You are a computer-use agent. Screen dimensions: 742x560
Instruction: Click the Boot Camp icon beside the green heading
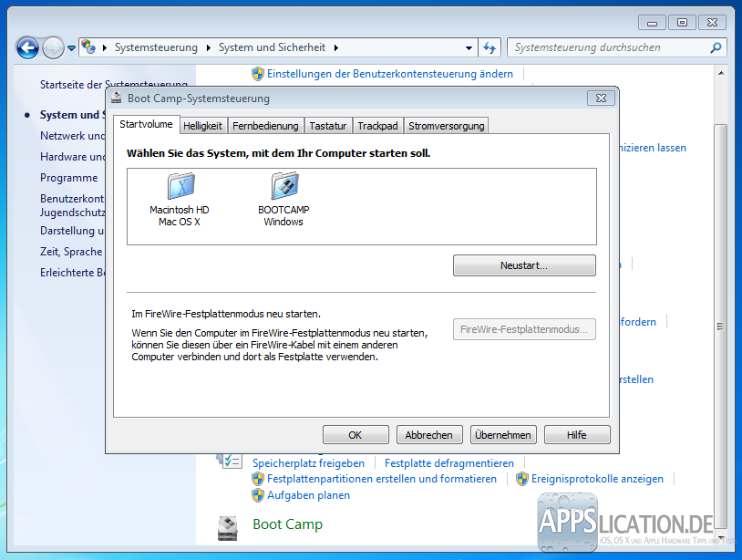[228, 528]
